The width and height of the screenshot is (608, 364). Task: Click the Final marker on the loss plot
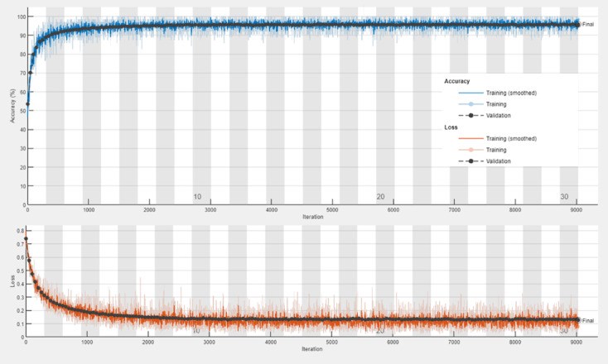click(x=577, y=320)
